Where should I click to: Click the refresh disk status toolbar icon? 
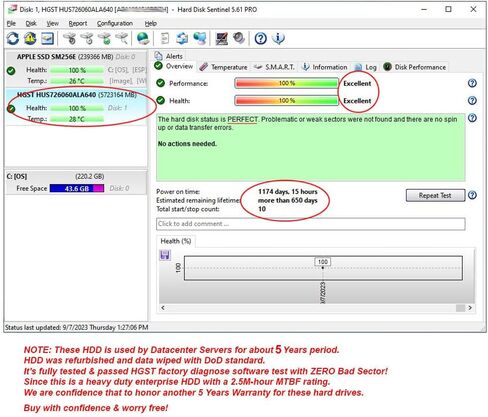(x=13, y=39)
